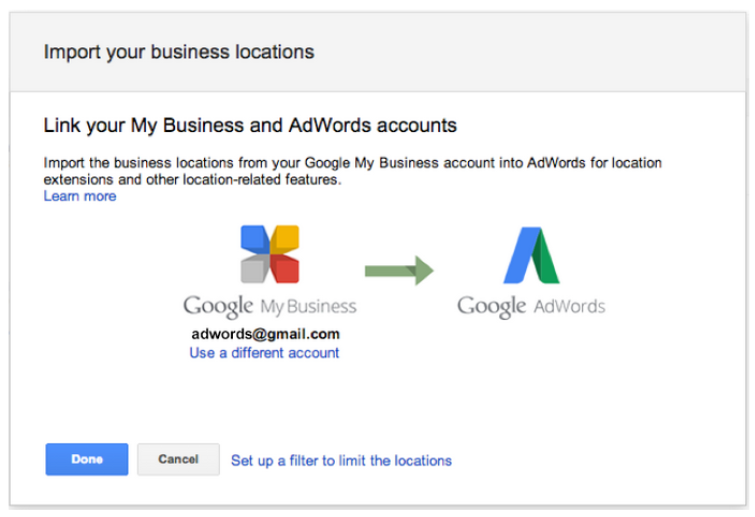Image resolution: width=755 pixels, height=517 pixels.
Task: Click the adwords@gmail.com account email
Action: point(265,334)
